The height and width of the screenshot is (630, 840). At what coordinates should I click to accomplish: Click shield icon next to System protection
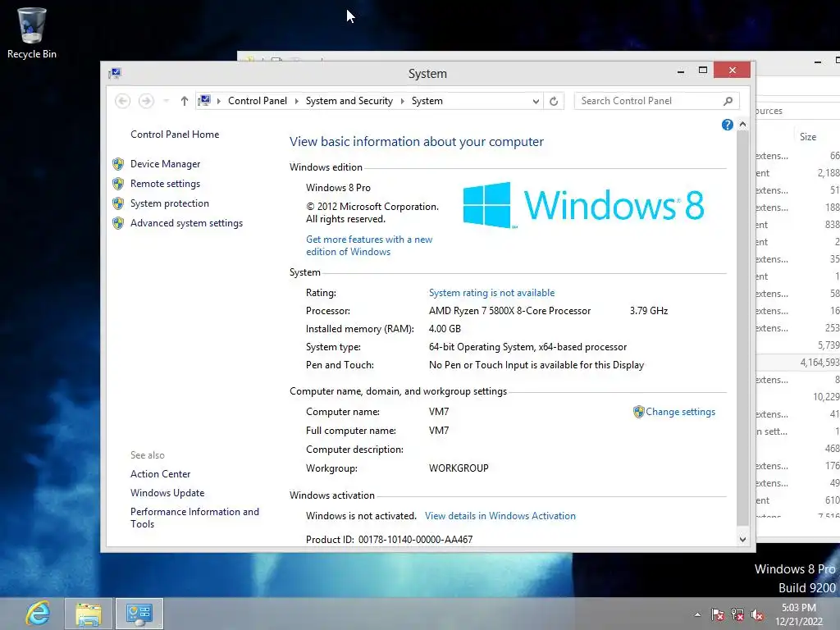[x=118, y=203]
